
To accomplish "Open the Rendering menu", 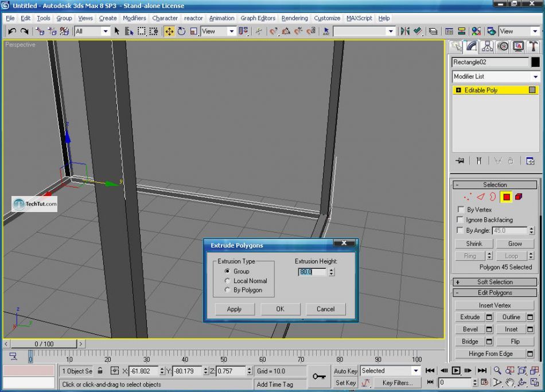I will point(295,18).
